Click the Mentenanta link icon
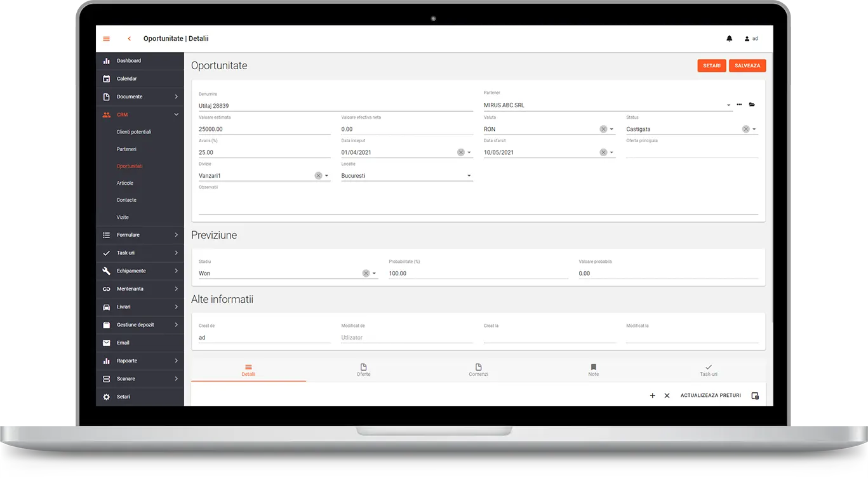868x478 pixels. [106, 289]
